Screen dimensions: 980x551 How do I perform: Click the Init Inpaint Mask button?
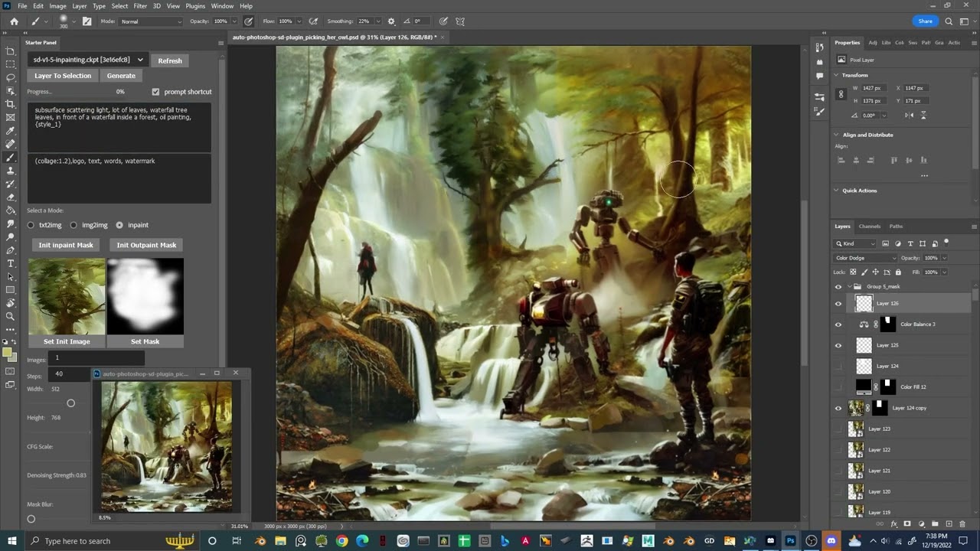pos(66,245)
